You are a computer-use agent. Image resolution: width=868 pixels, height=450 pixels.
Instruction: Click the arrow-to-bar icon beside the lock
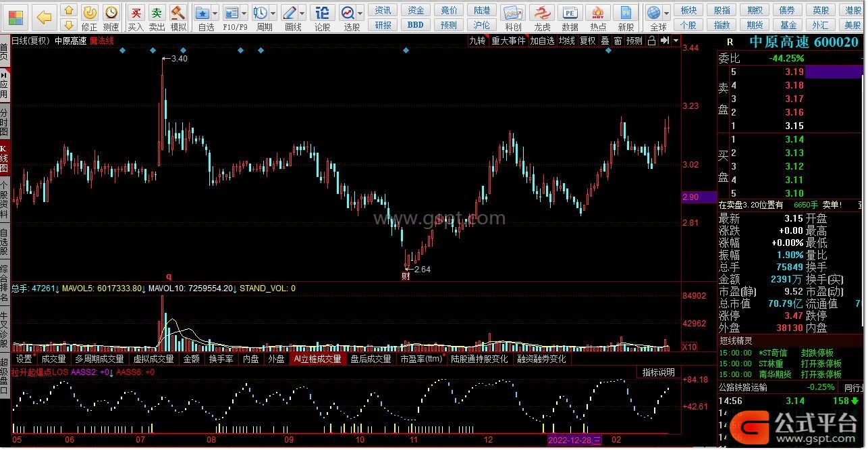[x=666, y=41]
